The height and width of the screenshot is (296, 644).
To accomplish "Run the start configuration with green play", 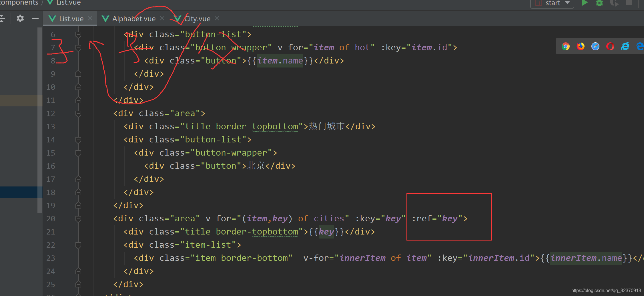I will coord(585,3).
